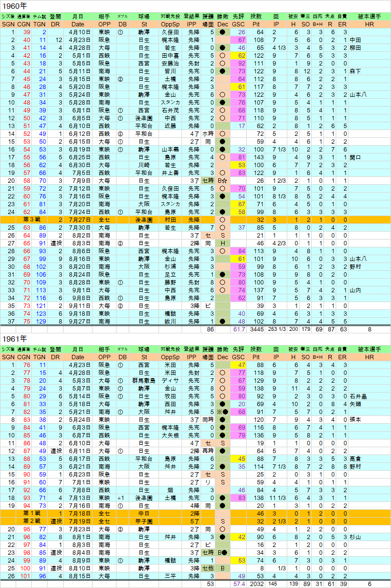The width and height of the screenshot is (391, 588).
Task: Click the 3445 total pitches cell
Action: tap(256, 330)
